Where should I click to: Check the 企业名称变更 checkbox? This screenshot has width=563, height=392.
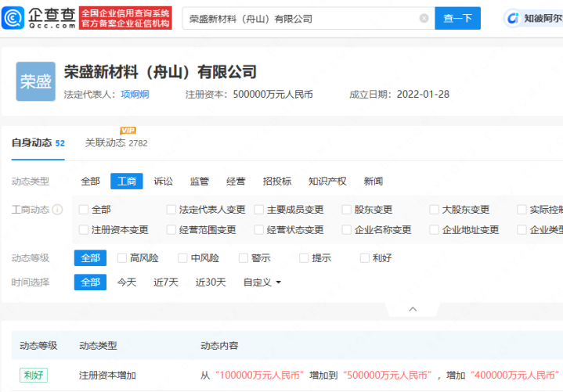coord(346,229)
